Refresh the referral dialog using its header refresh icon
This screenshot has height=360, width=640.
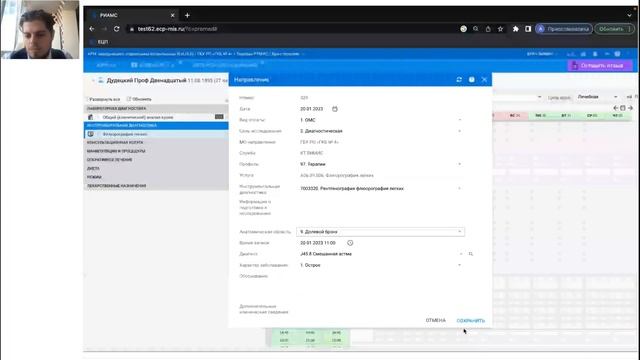459,80
